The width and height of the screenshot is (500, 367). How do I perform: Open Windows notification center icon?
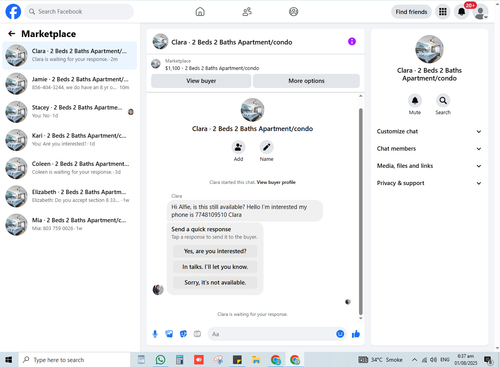click(488, 360)
